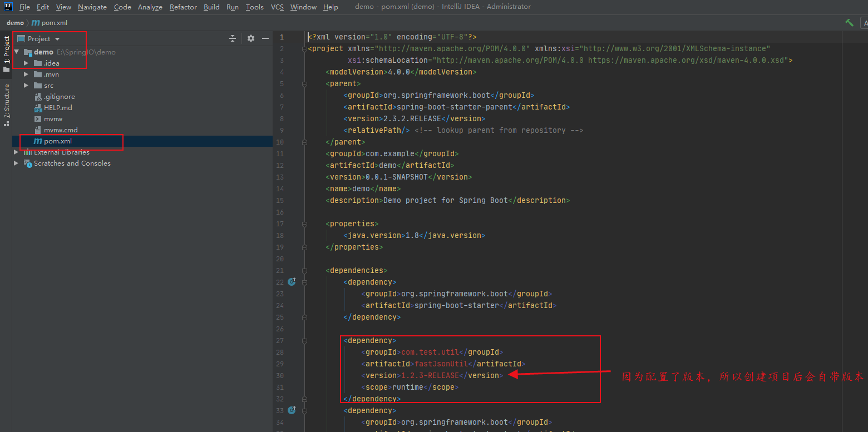Expand the .idea folder arrow
Screen dimensions: 868x432
pyautogui.click(x=26, y=63)
